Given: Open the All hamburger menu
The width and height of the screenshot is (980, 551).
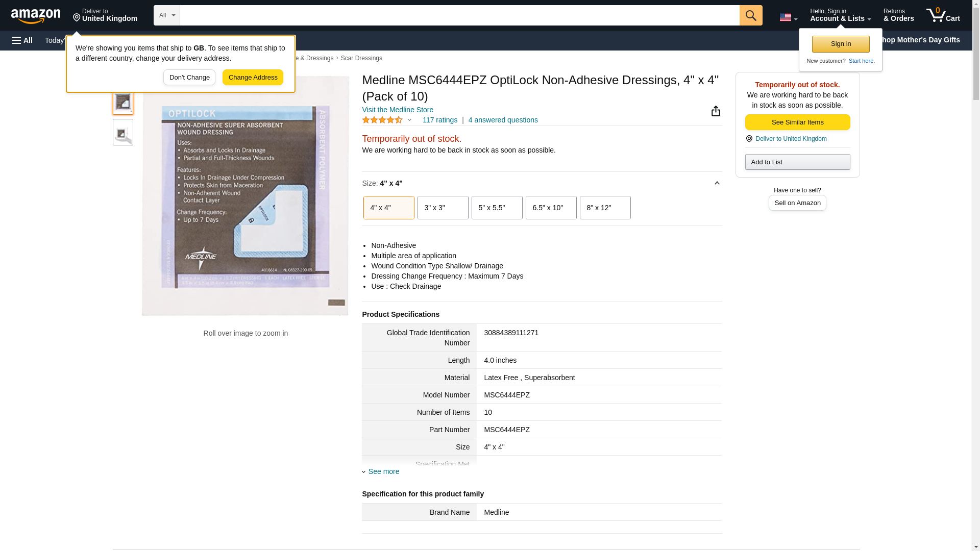Looking at the screenshot, I should (x=22, y=40).
